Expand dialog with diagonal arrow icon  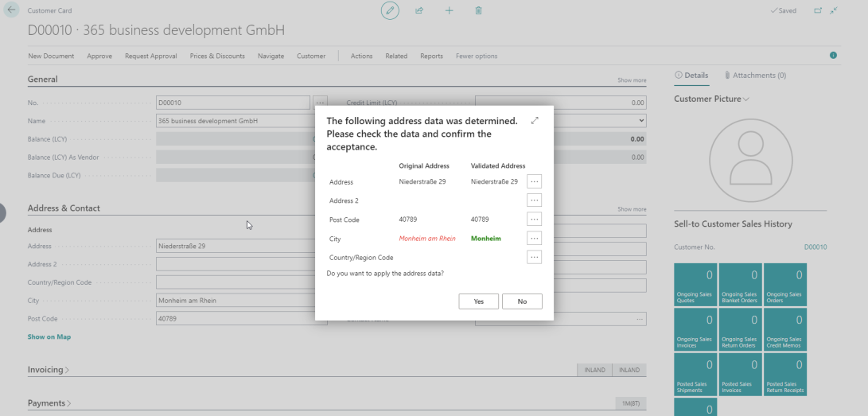(x=534, y=121)
